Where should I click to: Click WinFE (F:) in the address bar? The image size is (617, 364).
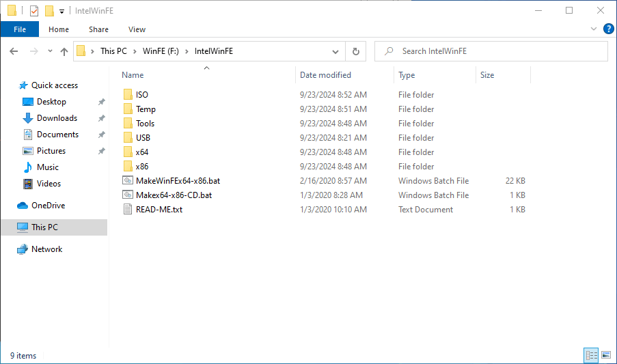[x=161, y=51]
